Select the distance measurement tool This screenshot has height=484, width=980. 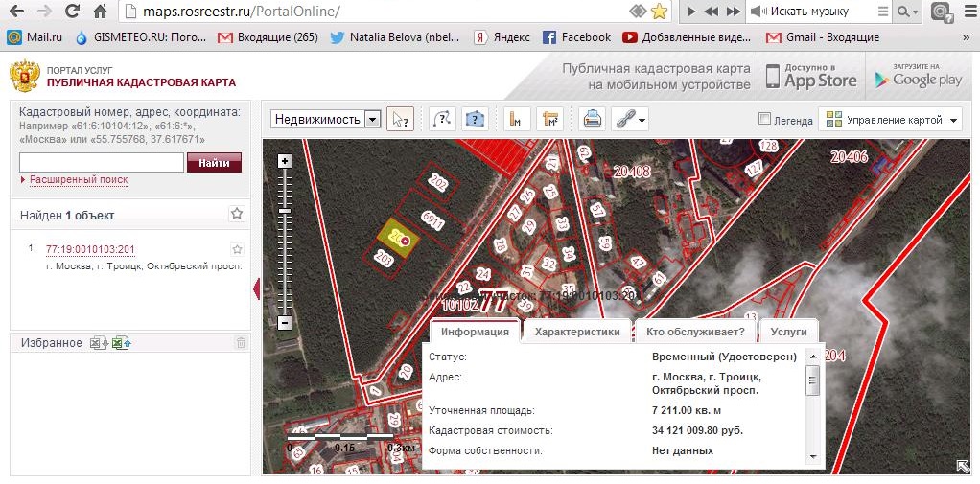coord(516,119)
